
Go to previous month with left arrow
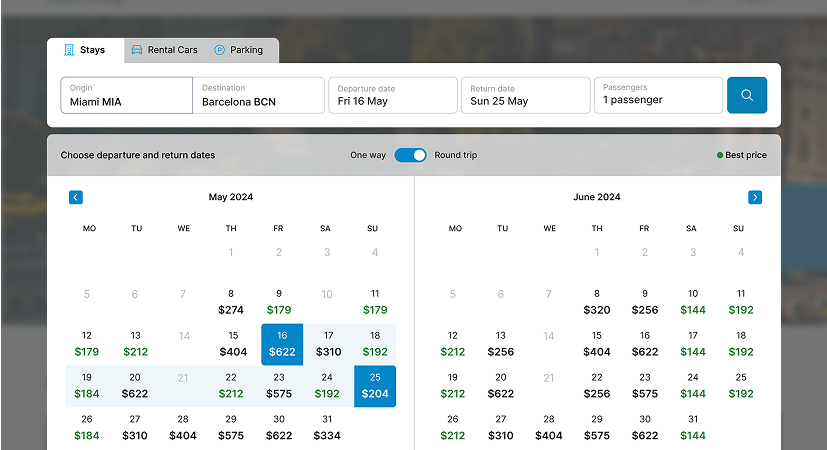coord(76,197)
